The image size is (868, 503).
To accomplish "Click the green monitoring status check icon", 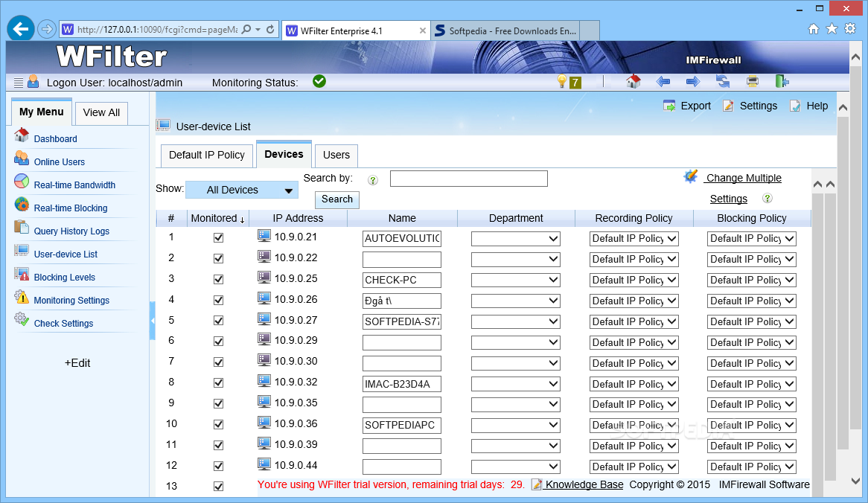I will pyautogui.click(x=319, y=81).
